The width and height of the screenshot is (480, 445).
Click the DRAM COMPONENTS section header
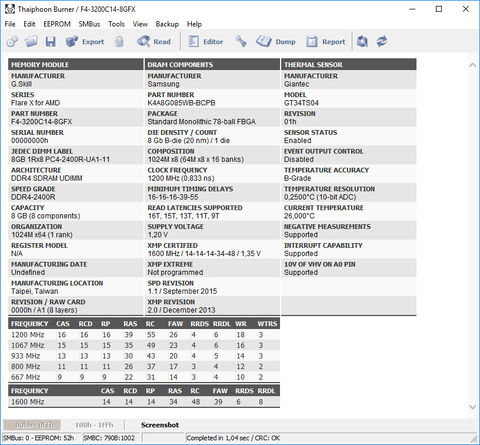pos(212,65)
